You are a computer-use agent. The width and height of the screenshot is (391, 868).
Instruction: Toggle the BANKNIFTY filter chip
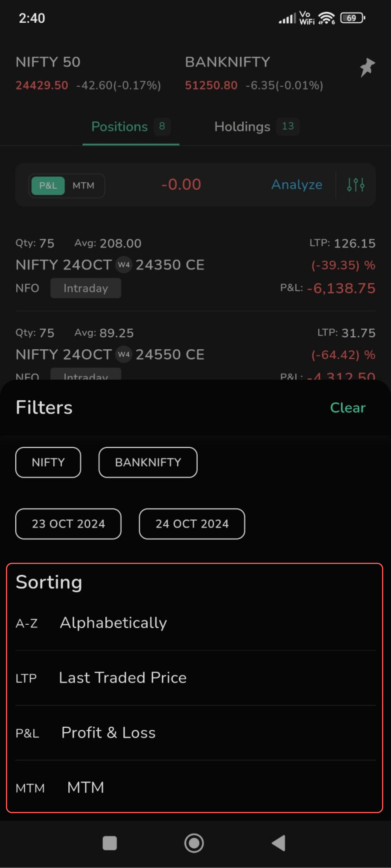148,462
